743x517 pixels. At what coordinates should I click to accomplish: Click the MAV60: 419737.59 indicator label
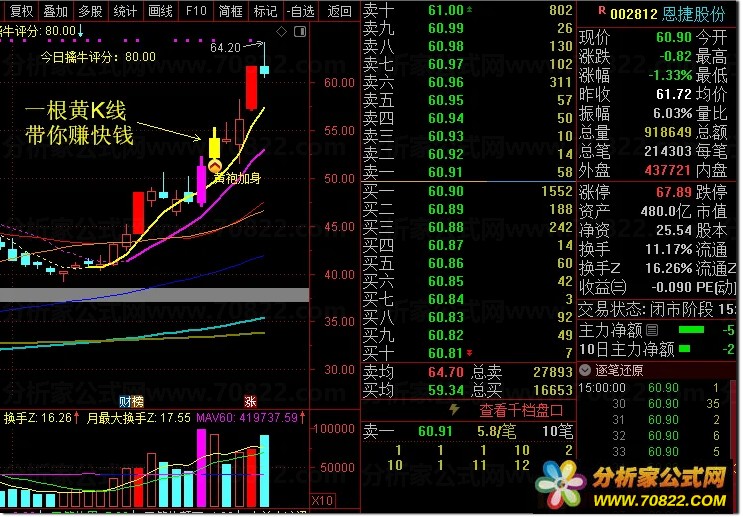(x=246, y=417)
